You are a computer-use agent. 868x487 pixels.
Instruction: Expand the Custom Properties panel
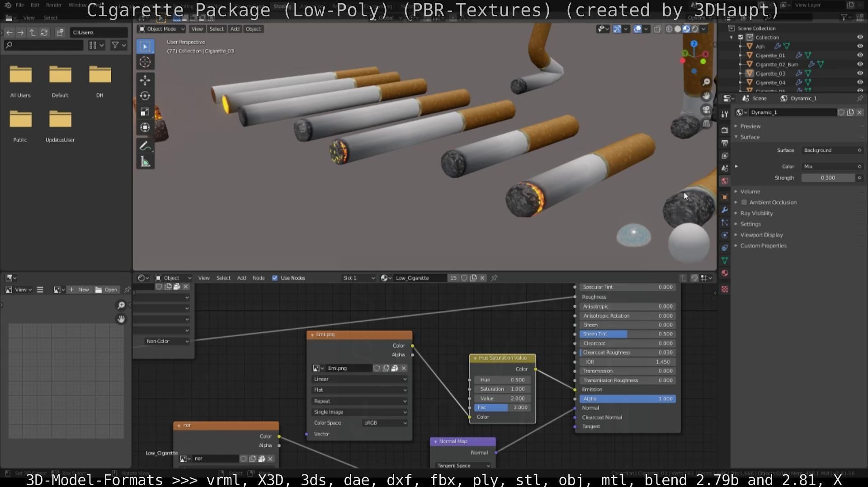[763, 246]
